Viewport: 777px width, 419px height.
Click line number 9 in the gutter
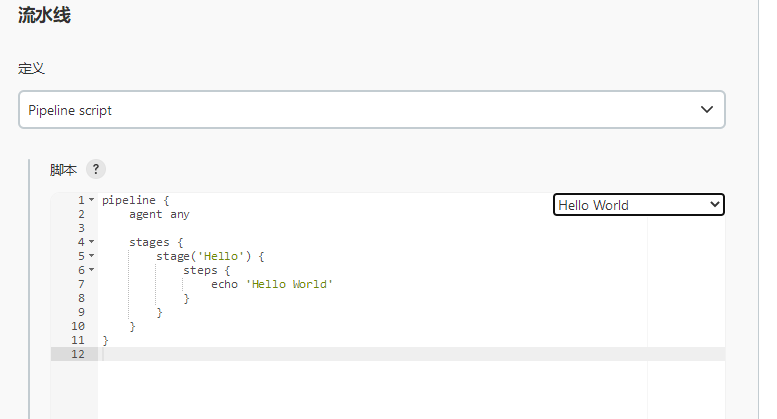[x=81, y=312]
